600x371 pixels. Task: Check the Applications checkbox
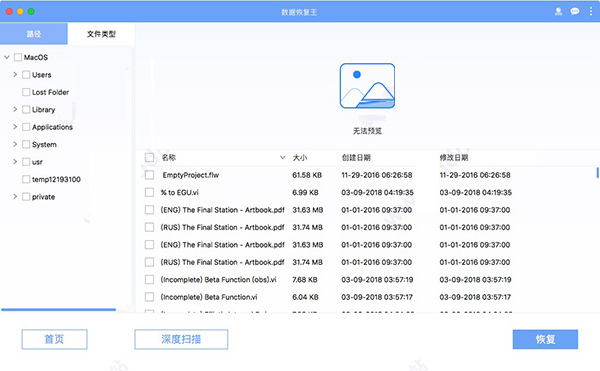pos(26,127)
